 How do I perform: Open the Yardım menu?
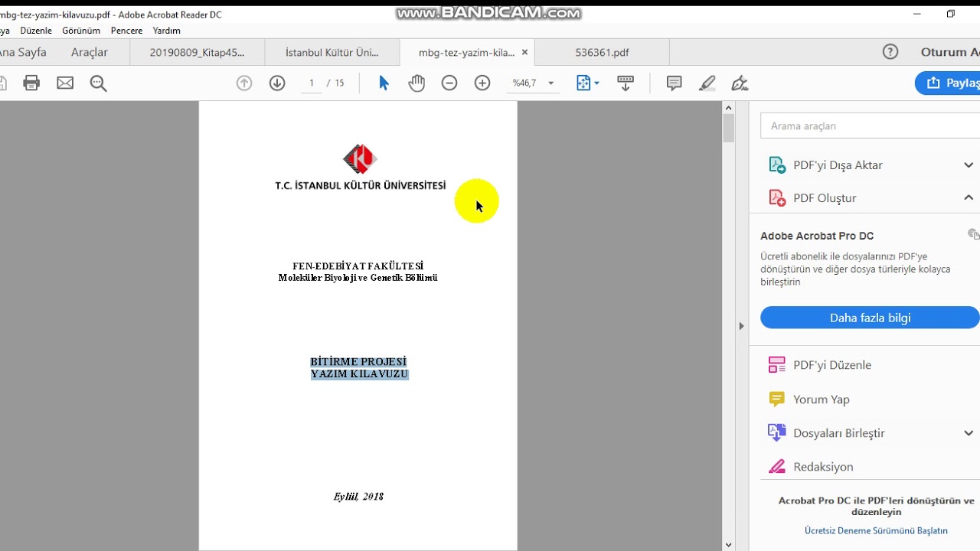click(167, 31)
